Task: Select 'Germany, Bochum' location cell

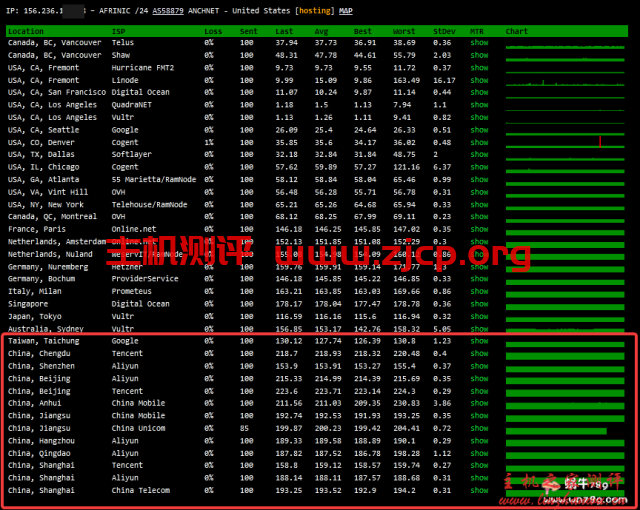Action: point(42,279)
